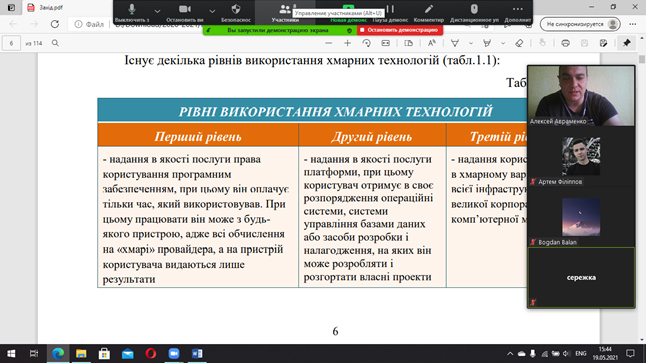The height and width of the screenshot is (363, 646).
Task: Open Zoom Security shield icon
Action: 236,12
